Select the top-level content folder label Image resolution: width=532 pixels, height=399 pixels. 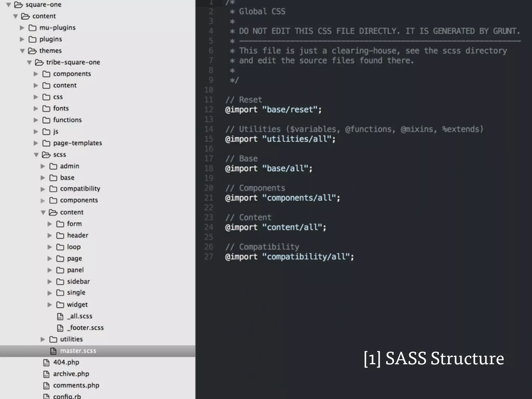(44, 16)
